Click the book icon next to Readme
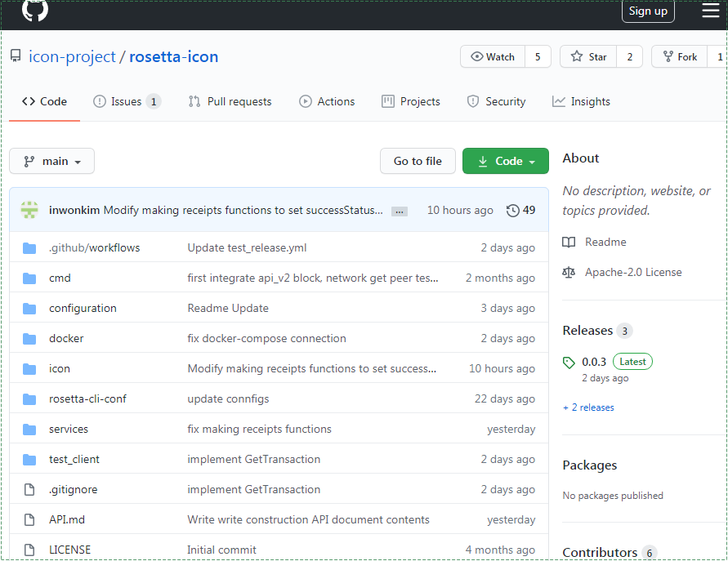The height and width of the screenshot is (561, 728). pos(569,243)
